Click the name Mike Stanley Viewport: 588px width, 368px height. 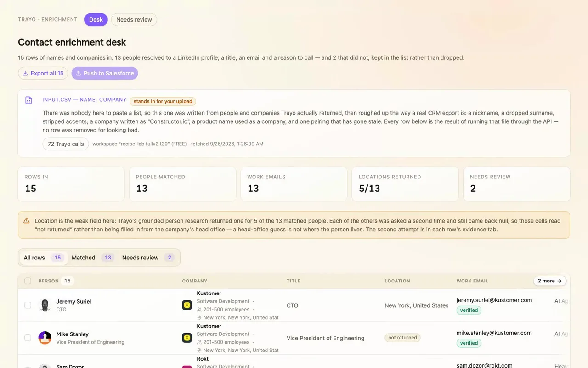coord(73,334)
